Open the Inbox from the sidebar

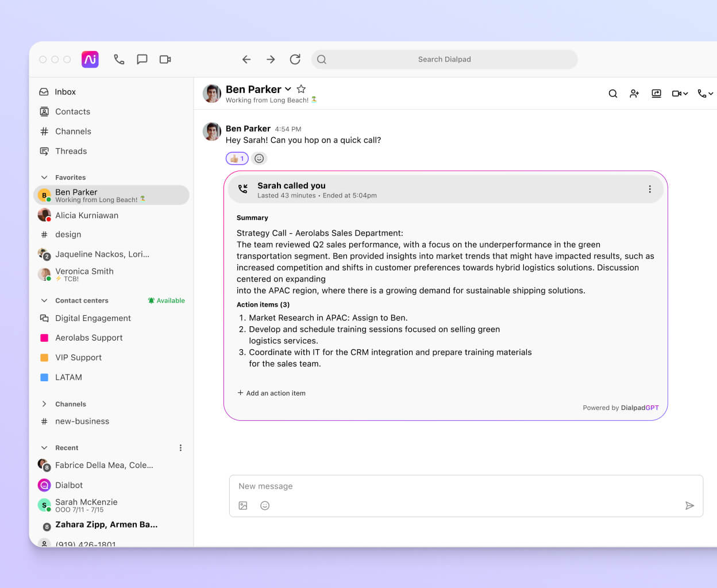[x=65, y=91]
